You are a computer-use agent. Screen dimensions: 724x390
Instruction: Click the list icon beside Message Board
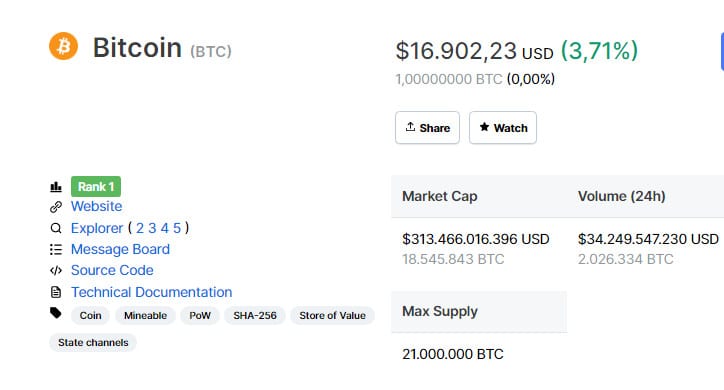(x=56, y=250)
